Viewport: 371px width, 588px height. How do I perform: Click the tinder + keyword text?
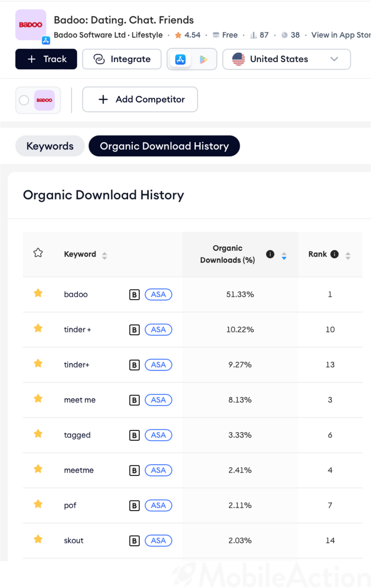pos(77,330)
